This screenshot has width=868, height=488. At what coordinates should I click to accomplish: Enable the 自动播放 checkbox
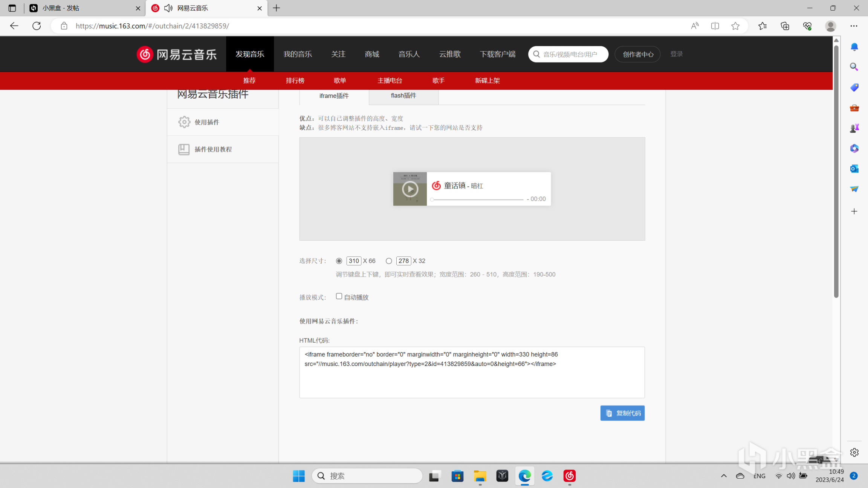(x=339, y=296)
